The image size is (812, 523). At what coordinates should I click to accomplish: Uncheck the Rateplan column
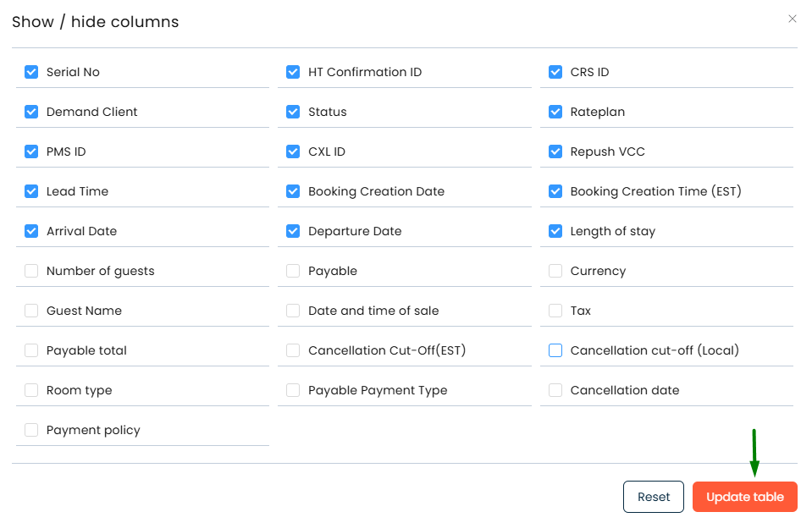[555, 112]
